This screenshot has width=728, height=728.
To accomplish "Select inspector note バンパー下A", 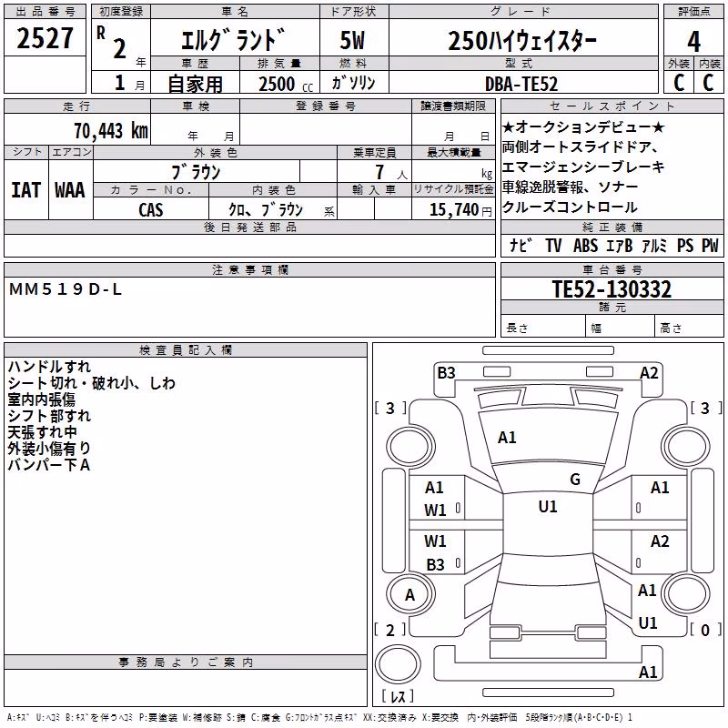I will [x=49, y=464].
